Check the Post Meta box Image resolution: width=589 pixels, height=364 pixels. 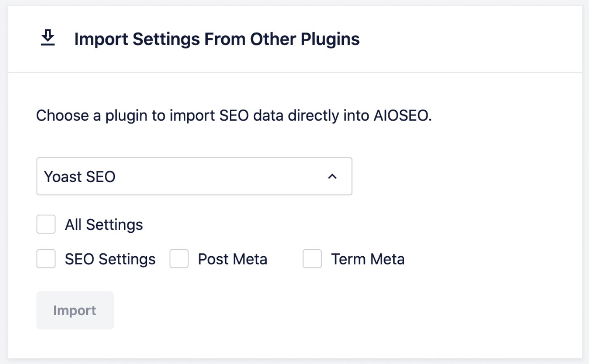[179, 259]
